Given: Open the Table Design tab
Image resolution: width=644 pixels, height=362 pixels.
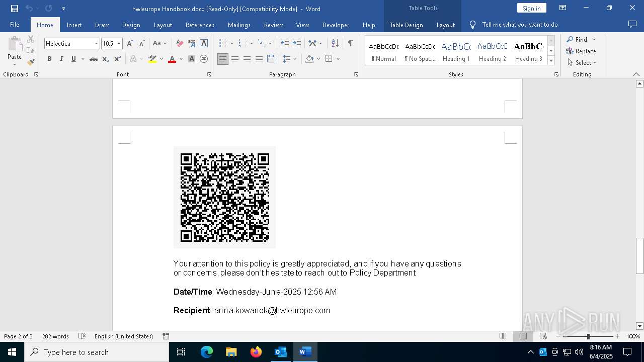Looking at the screenshot, I should (406, 25).
